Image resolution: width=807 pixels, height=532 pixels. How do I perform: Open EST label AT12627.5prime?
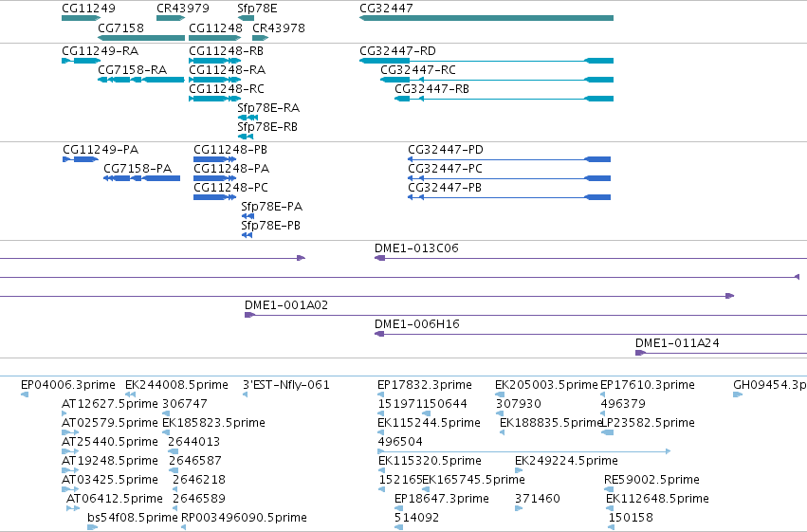click(x=110, y=404)
